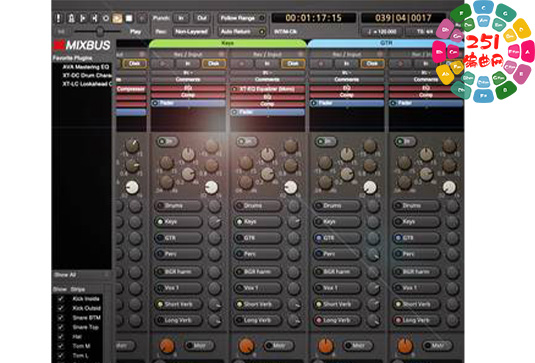Uncheck the Kick Inside strip checkbox
The height and width of the screenshot is (363, 535).
point(61,299)
